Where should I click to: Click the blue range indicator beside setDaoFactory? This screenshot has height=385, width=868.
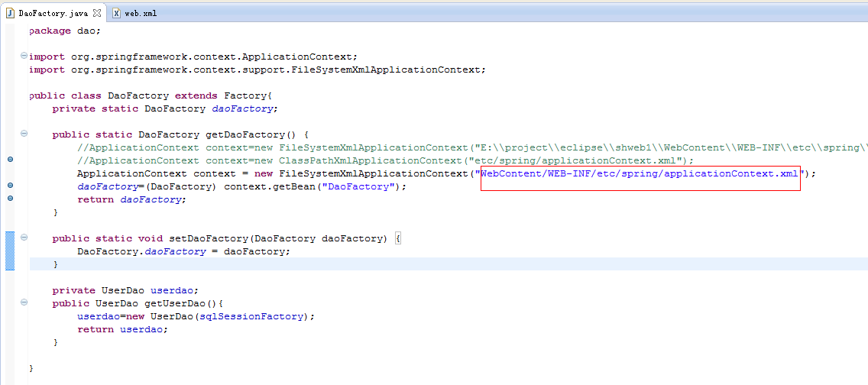point(10,251)
